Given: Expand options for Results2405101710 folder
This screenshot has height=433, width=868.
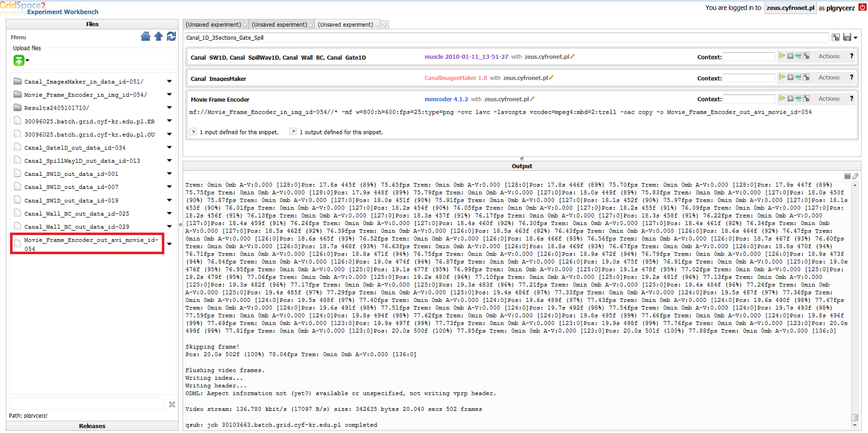Looking at the screenshot, I should pos(169,107).
